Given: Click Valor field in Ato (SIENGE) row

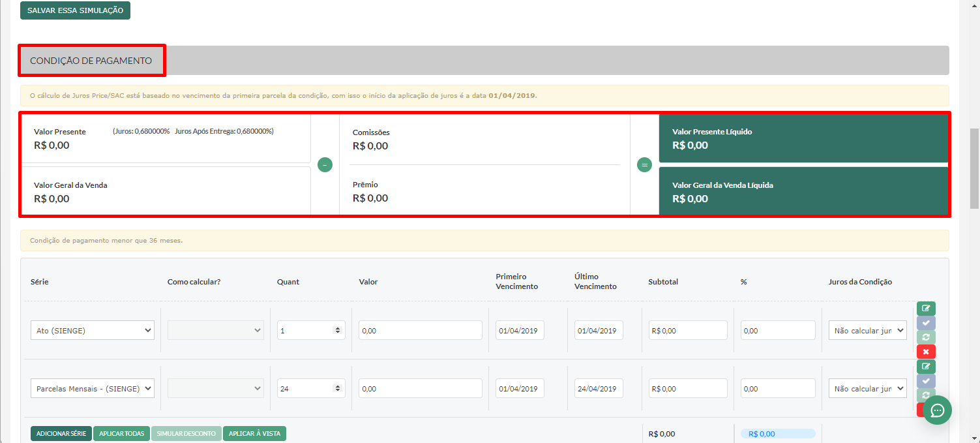Looking at the screenshot, I should point(421,330).
